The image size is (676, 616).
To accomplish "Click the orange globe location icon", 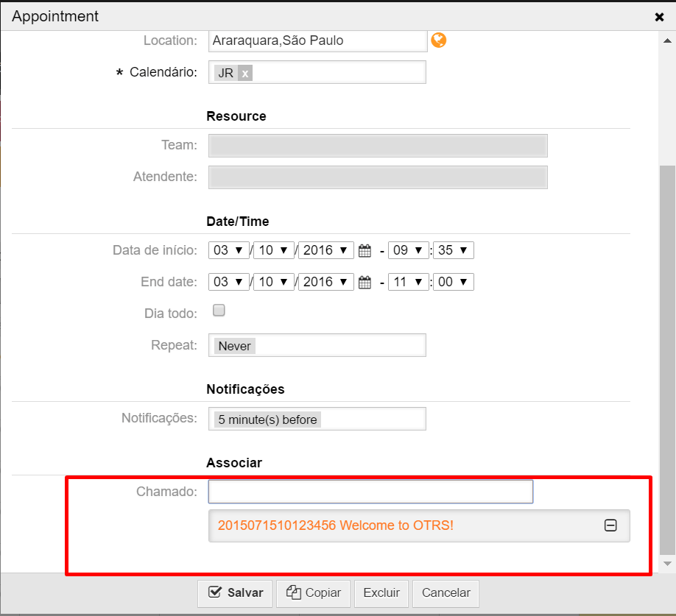I will pyautogui.click(x=438, y=40).
